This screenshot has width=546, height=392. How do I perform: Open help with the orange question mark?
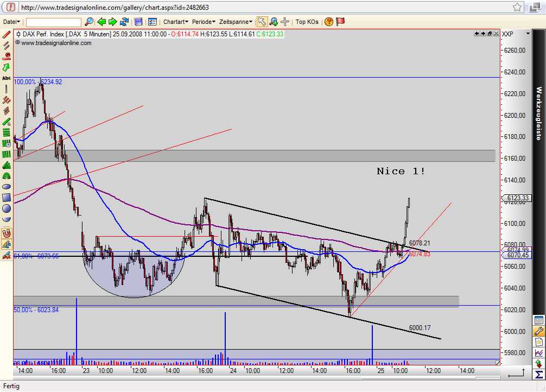pyautogui.click(x=328, y=22)
